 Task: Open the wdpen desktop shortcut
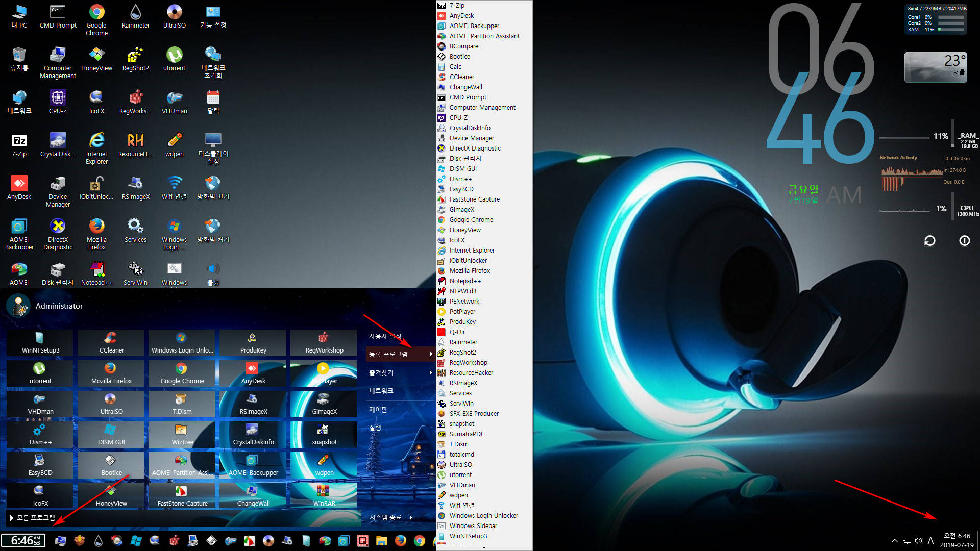click(174, 145)
